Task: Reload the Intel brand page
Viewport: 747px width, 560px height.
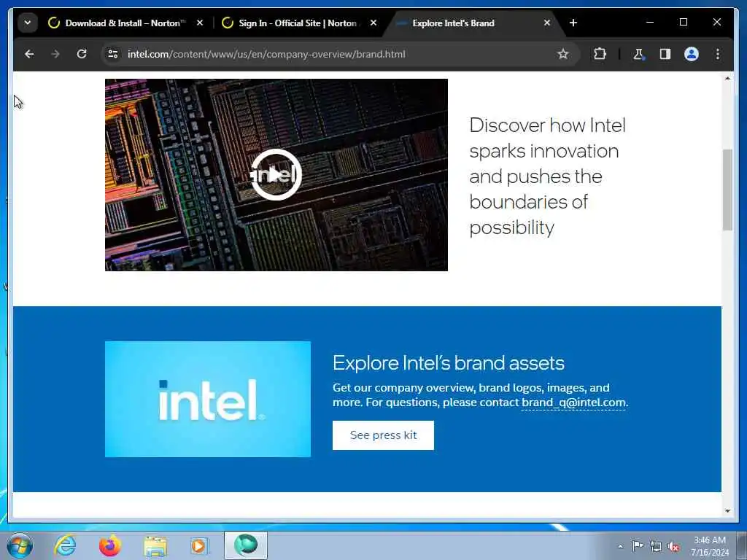Action: 82,54
